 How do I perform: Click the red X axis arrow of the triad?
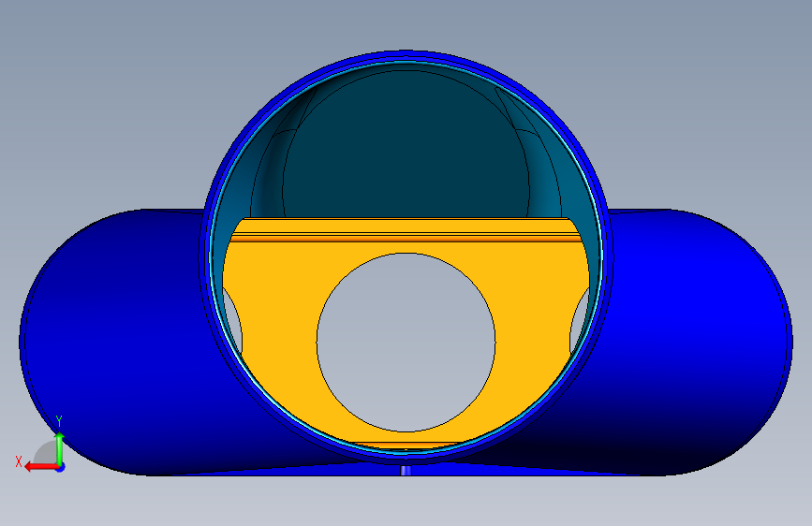[42, 467]
